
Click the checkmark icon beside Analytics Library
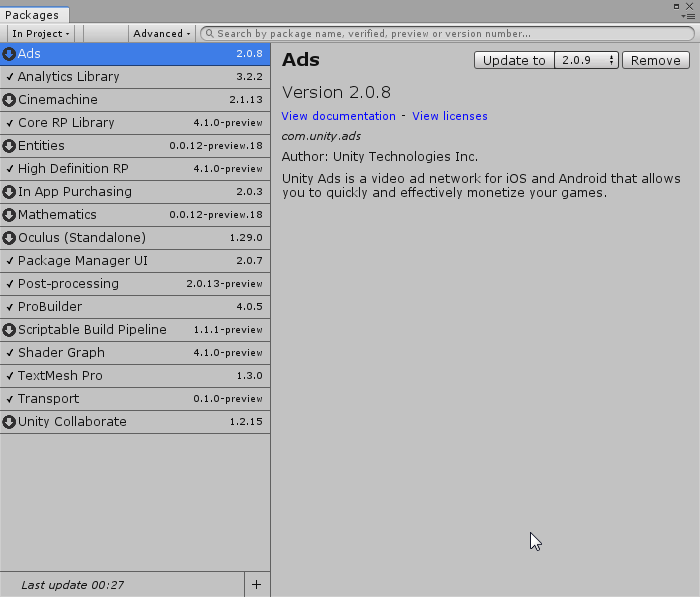10,77
